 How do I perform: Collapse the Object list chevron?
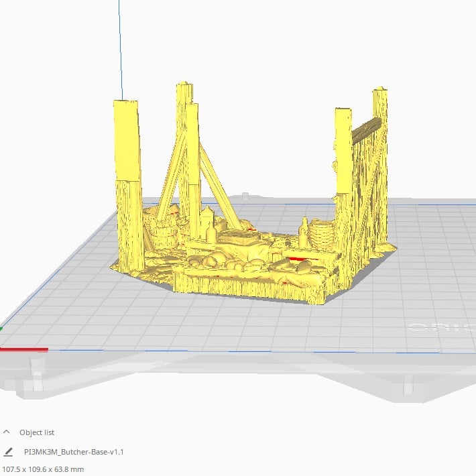point(7,432)
